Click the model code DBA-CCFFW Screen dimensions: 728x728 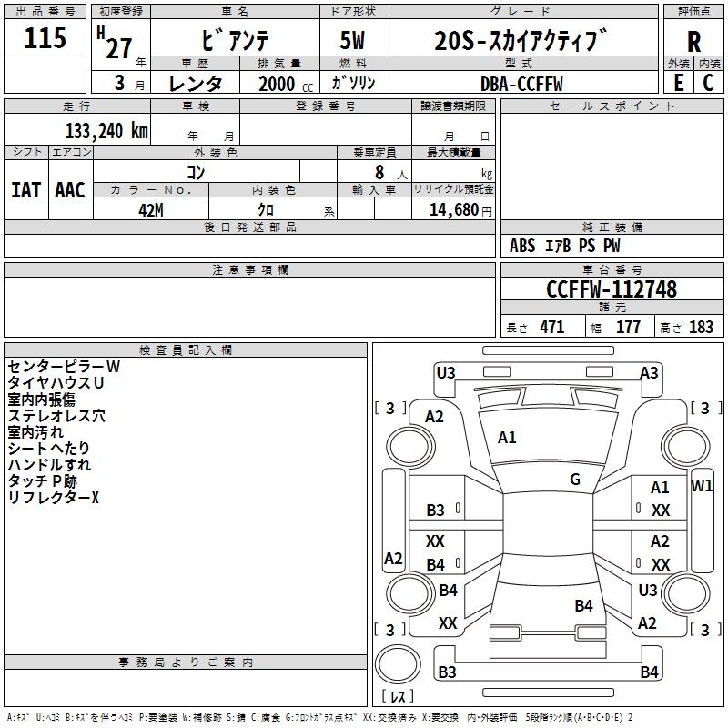[x=521, y=84]
